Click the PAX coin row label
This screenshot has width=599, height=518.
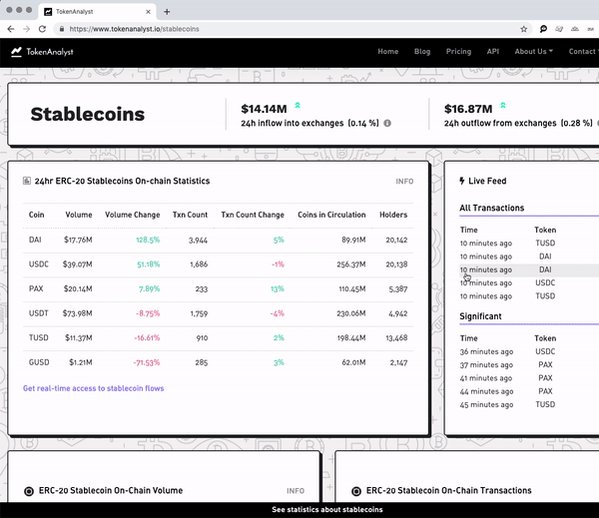click(x=36, y=289)
